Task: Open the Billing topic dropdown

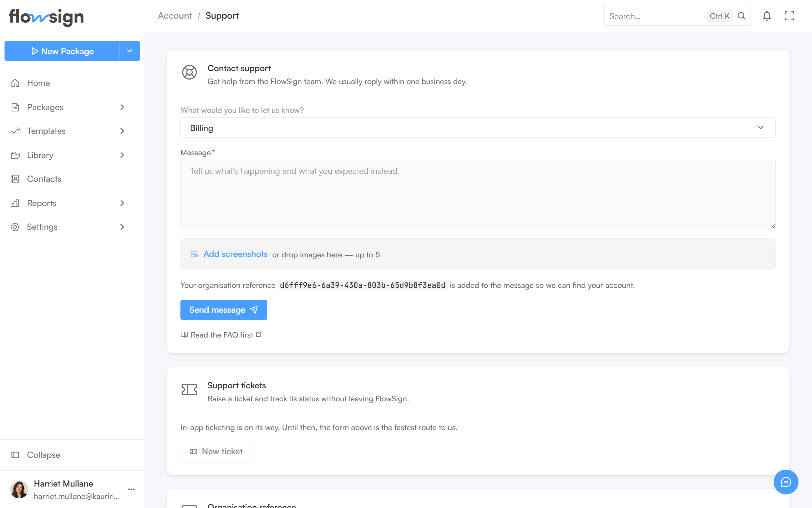Action: [478, 128]
